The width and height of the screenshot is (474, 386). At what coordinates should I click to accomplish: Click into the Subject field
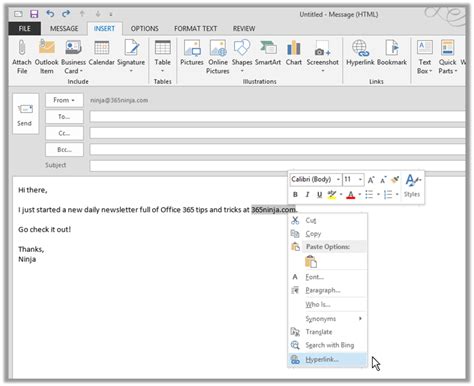tap(278, 166)
